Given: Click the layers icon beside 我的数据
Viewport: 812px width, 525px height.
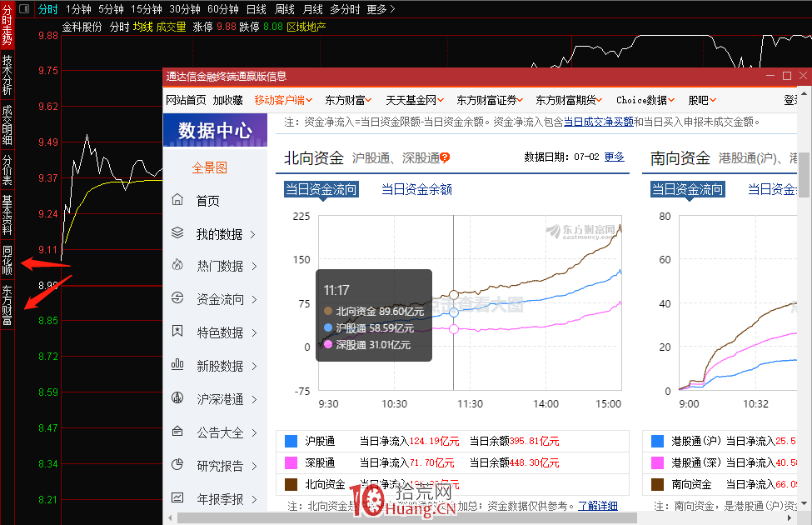Looking at the screenshot, I should click(x=177, y=232).
